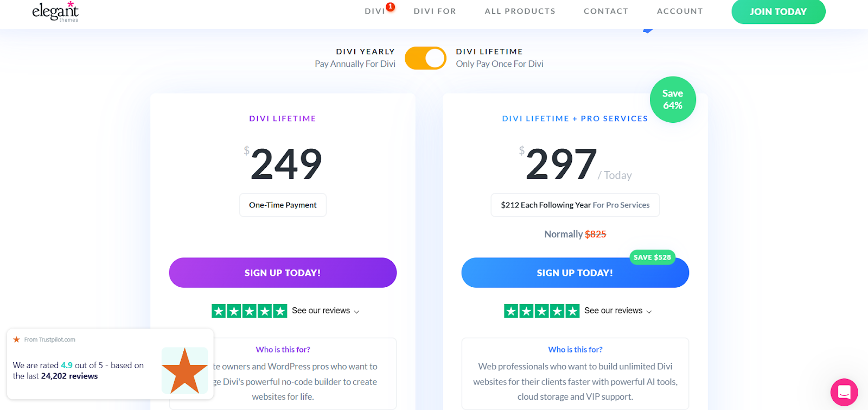The height and width of the screenshot is (410, 868).
Task: Expand See our reviews under Divi Lifetime
Action: click(x=325, y=311)
